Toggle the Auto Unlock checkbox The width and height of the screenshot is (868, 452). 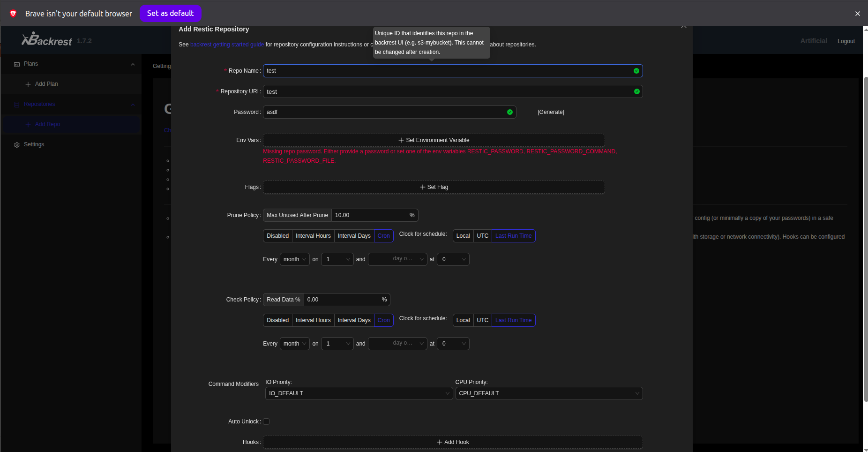pyautogui.click(x=266, y=422)
